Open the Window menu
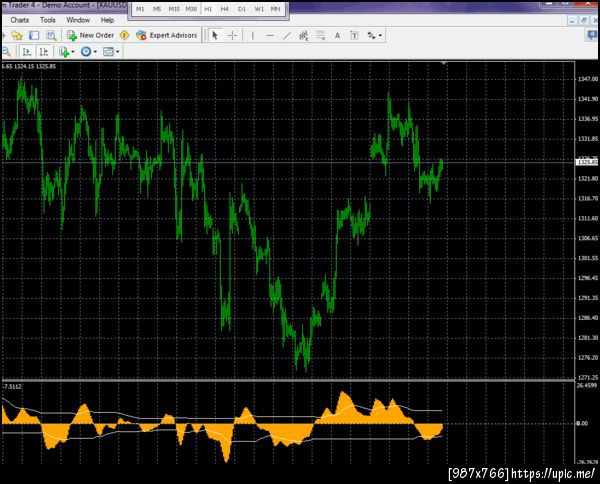Image resolution: width=600 pixels, height=484 pixels. (78, 20)
